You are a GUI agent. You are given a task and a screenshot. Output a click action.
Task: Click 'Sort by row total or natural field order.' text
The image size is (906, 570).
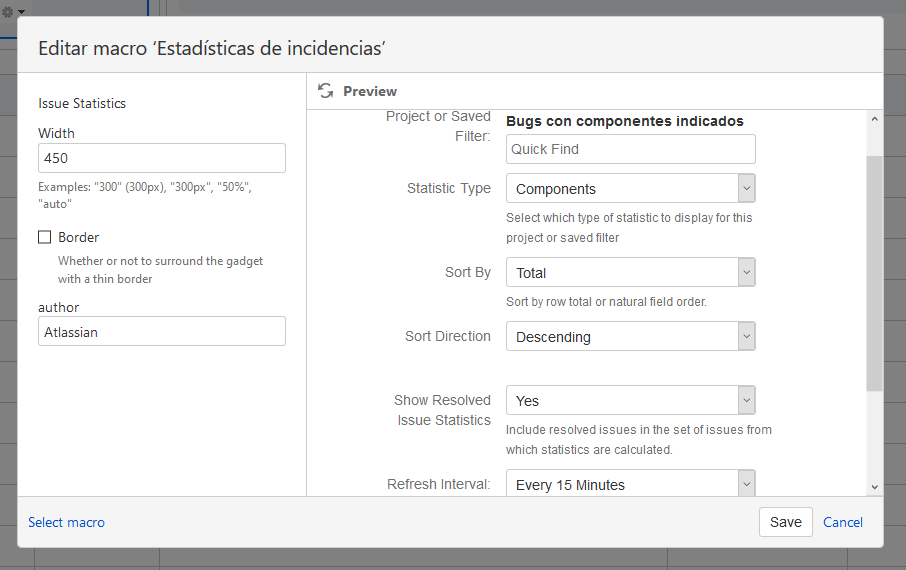(606, 302)
